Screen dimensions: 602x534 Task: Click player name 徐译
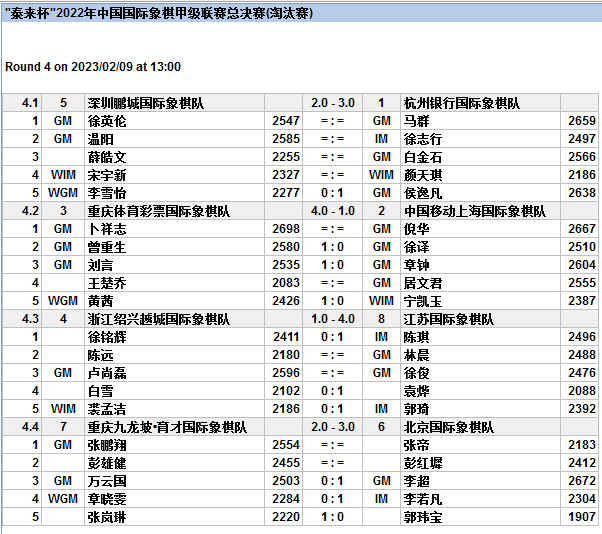click(416, 247)
